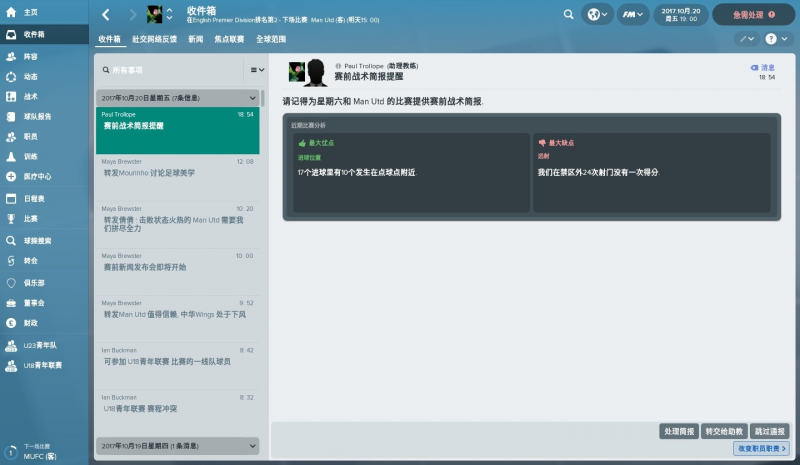The image size is (800, 465).
Task: Go to 主页 (Home) in the sidebar
Action: (30, 11)
